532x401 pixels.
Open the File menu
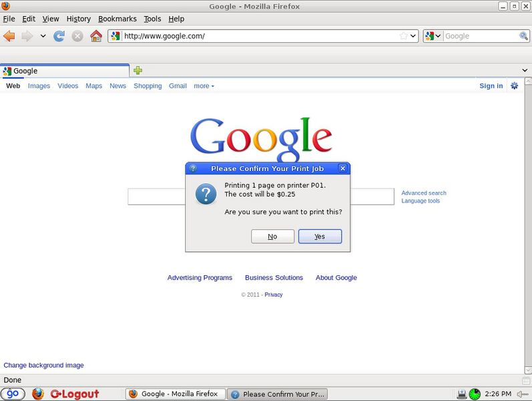coord(9,19)
